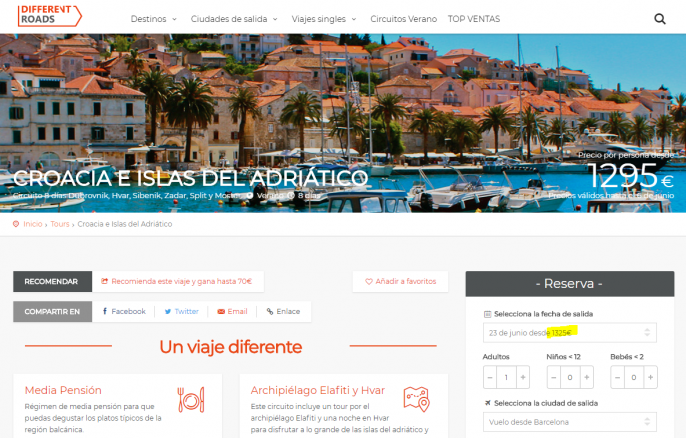
Task: Go to Tours in the breadcrumb
Action: point(60,224)
